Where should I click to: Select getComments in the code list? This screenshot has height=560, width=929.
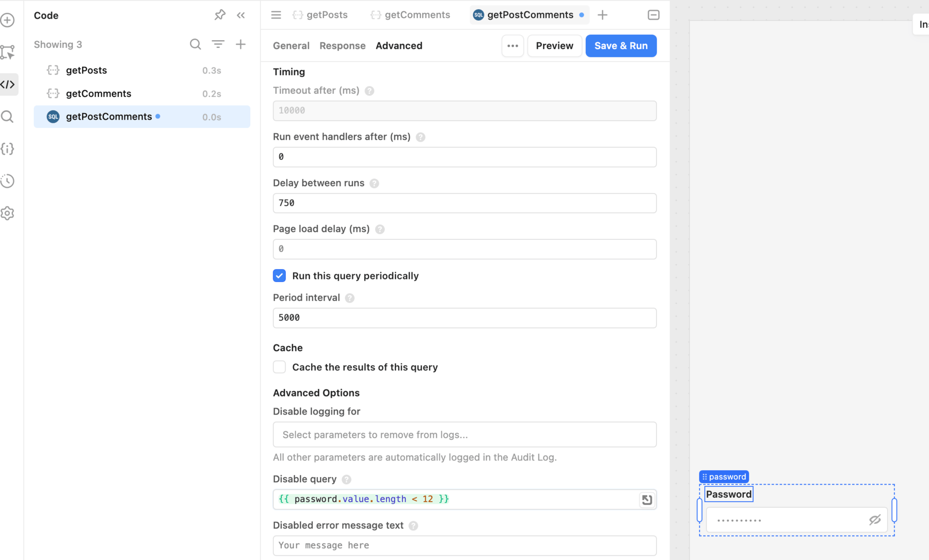point(142,94)
